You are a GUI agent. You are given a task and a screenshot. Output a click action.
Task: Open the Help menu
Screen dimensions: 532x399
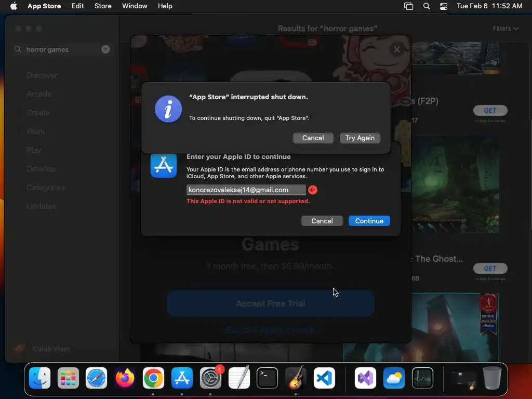point(165,6)
